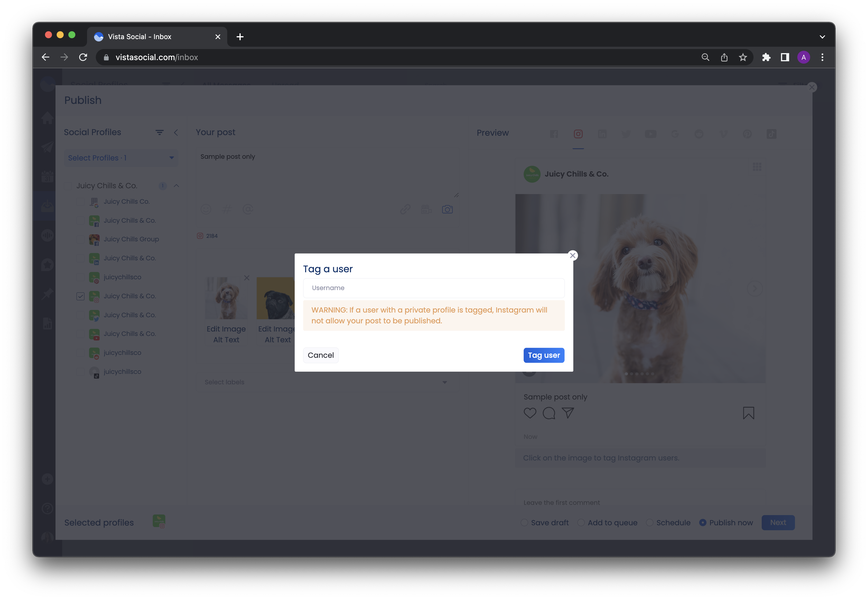Click the share paper-plane icon in preview
The width and height of the screenshot is (868, 600).
568,413
